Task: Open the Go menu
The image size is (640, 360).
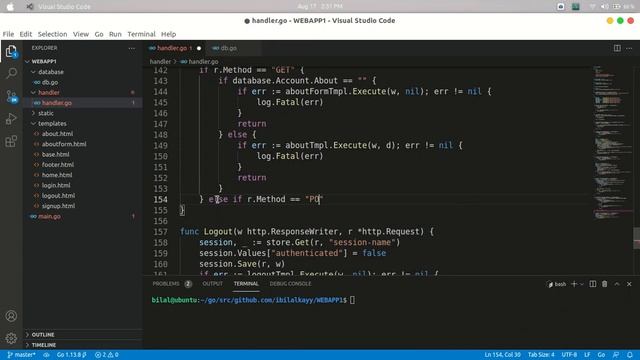Action: (x=99, y=34)
